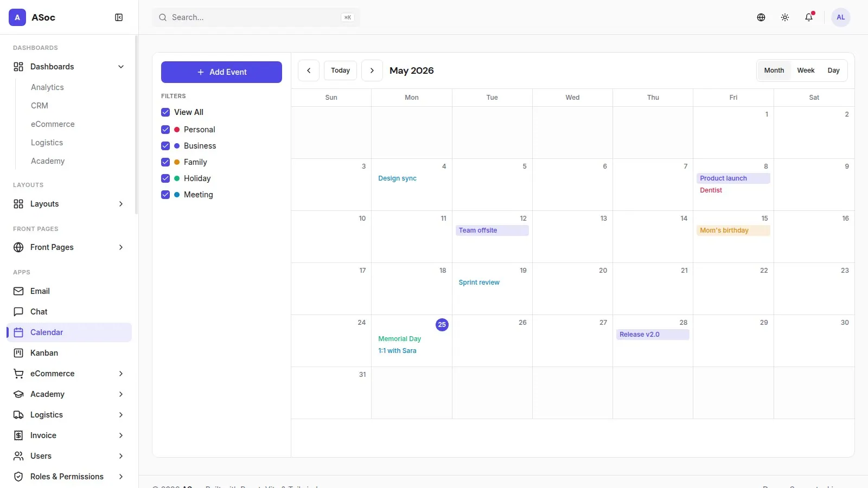Expand the Roles & Permissions chevron
Image resolution: width=868 pixels, height=488 pixels.
(x=121, y=477)
